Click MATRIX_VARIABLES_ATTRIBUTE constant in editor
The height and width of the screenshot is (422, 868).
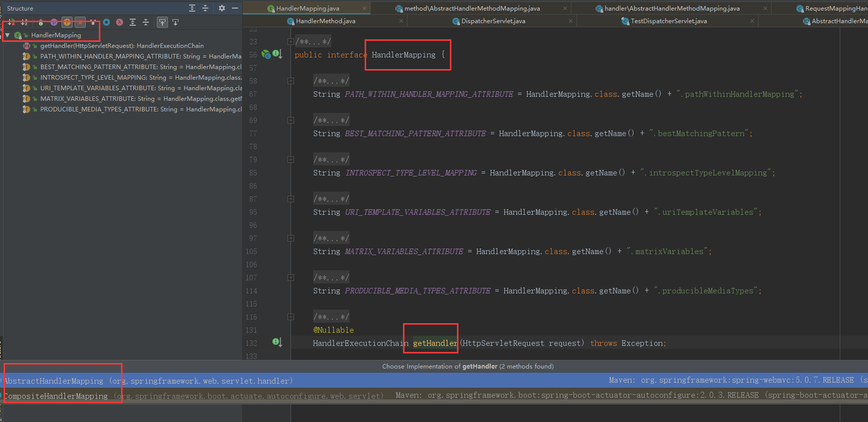click(404, 252)
